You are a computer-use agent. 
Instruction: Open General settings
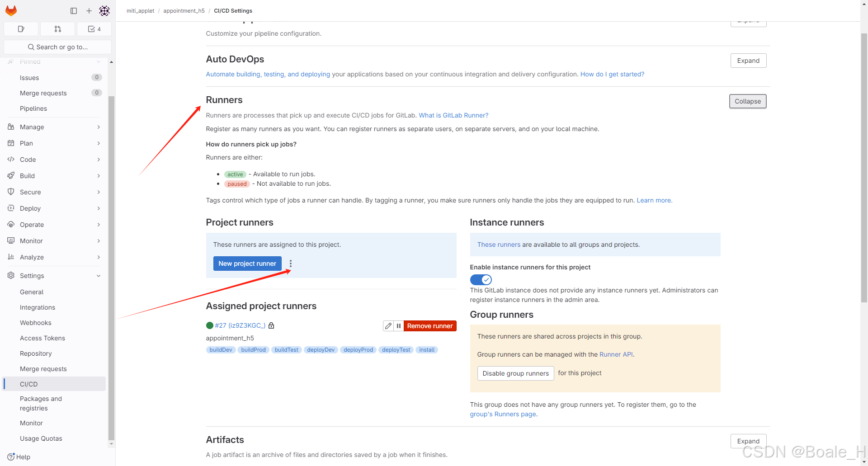click(x=54, y=292)
